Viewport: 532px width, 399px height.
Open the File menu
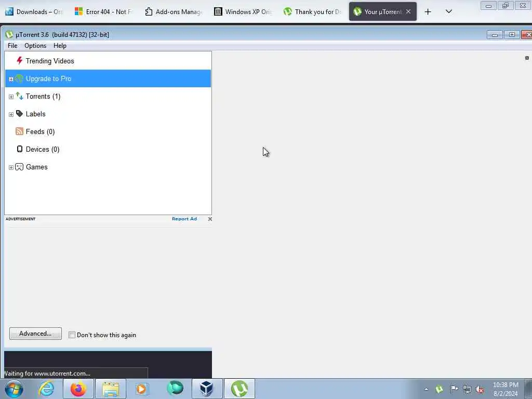tap(12, 46)
